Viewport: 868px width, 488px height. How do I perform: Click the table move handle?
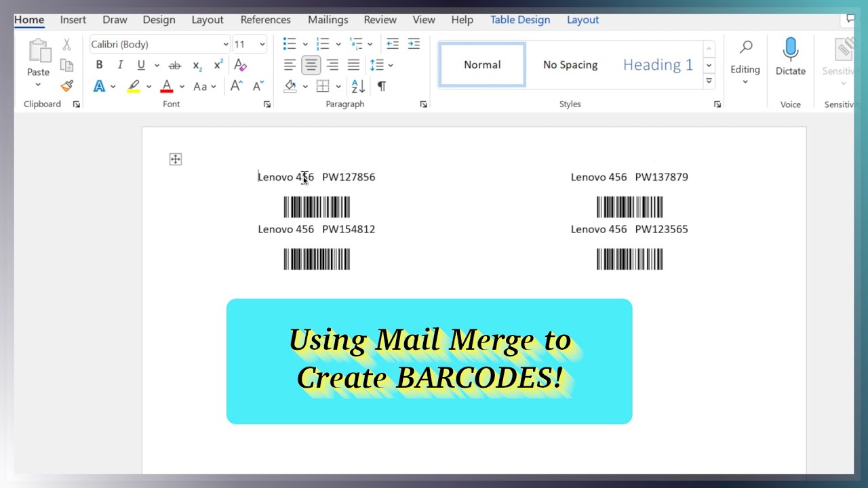pos(176,159)
